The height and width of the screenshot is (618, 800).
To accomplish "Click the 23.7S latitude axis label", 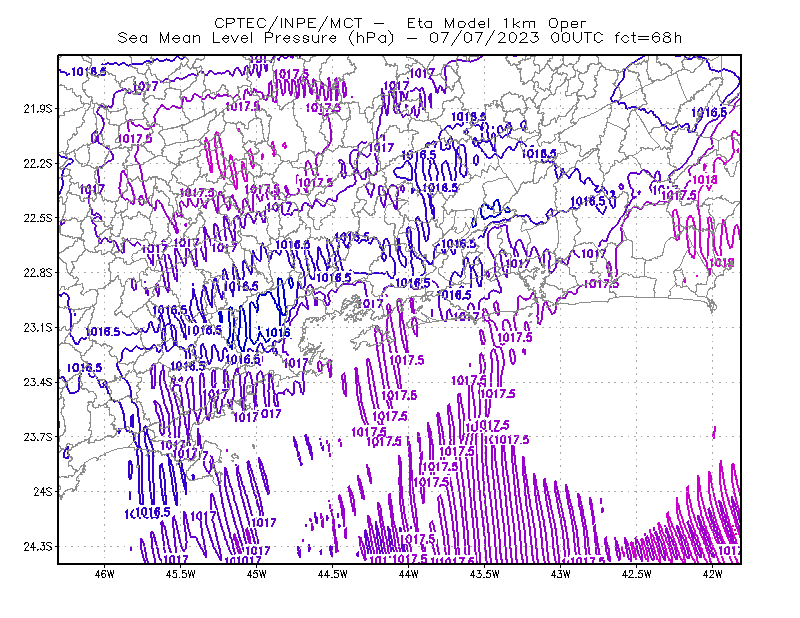I will click(x=38, y=437).
